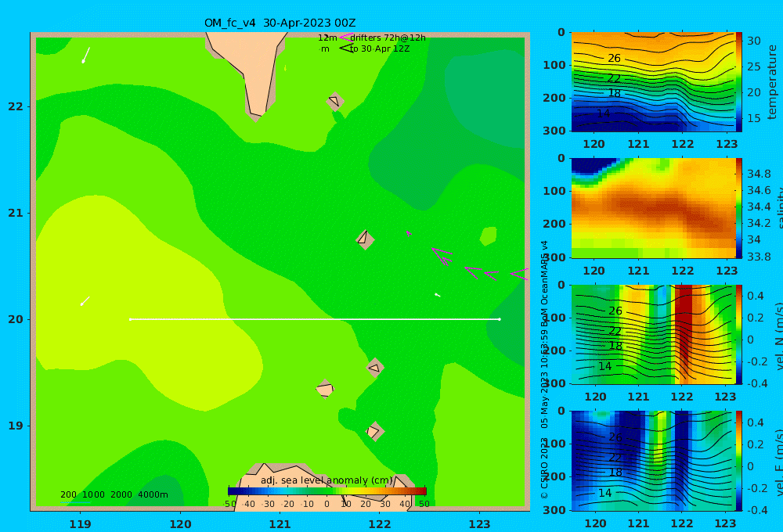The image size is (783, 532).
Task: Click the 'vel. N (m/s)' axis label
Action: [778, 336]
